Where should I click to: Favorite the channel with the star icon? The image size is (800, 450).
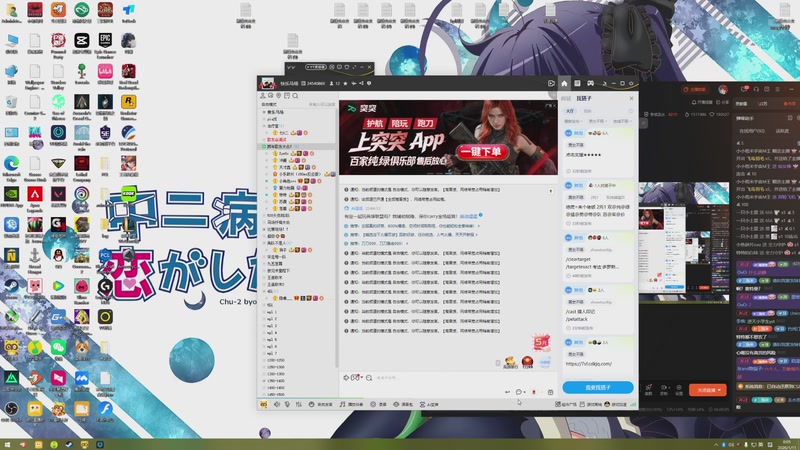tap(345, 83)
